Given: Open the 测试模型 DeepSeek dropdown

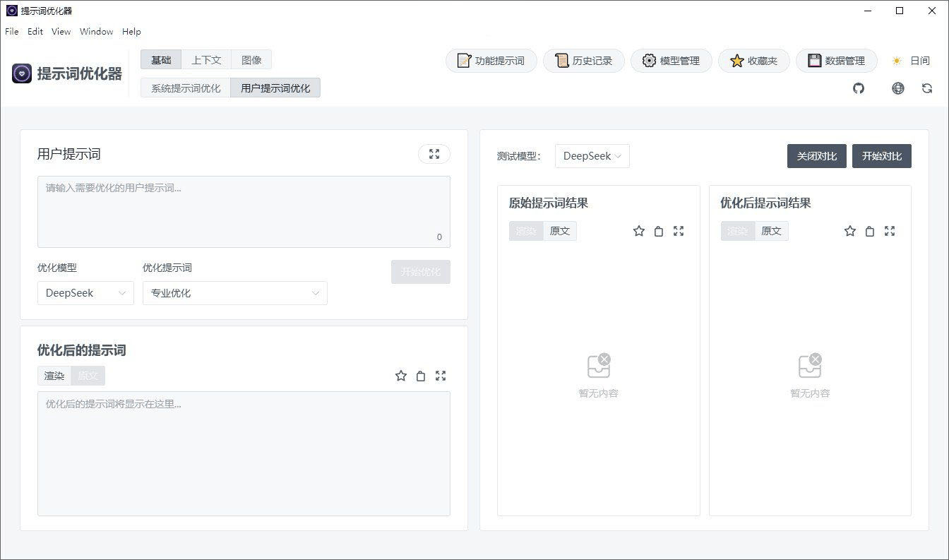Looking at the screenshot, I should click(592, 156).
